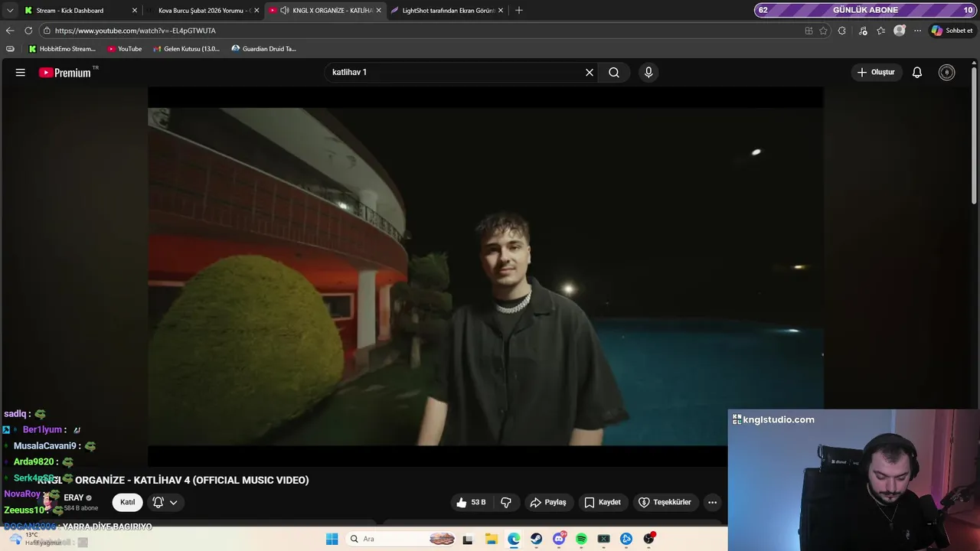Open YouTube notifications bell
Image resolution: width=980 pixels, height=551 pixels.
[917, 73]
